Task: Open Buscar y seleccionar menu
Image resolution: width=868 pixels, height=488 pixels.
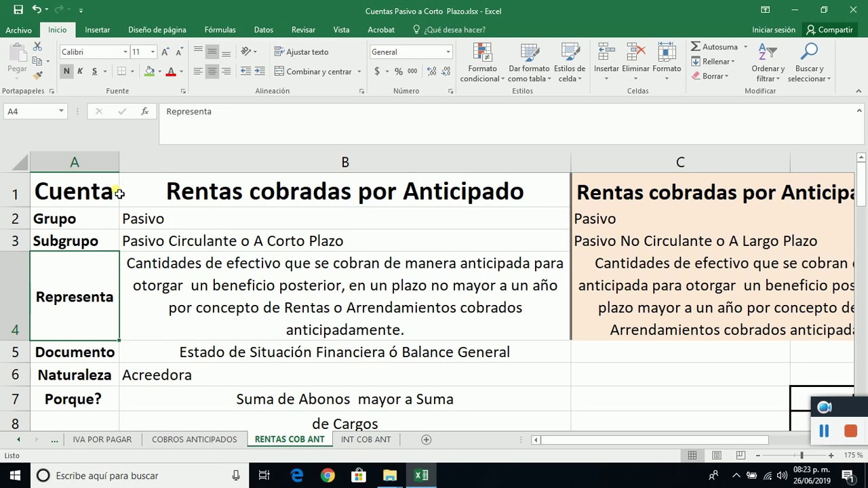Action: pos(809,62)
